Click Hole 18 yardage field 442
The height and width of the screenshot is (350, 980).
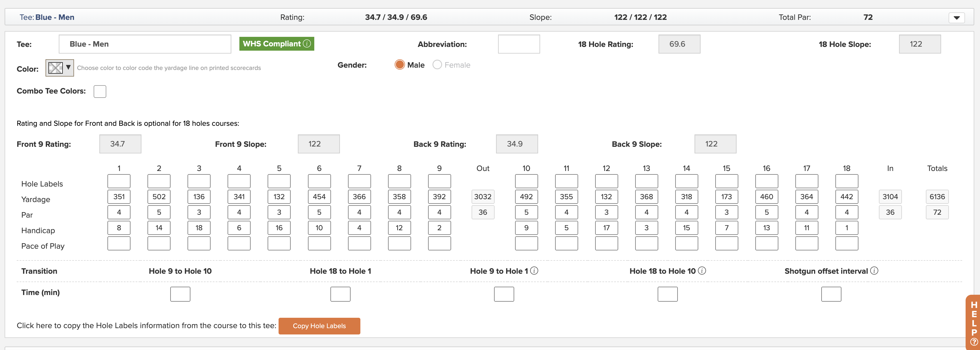[847, 197]
